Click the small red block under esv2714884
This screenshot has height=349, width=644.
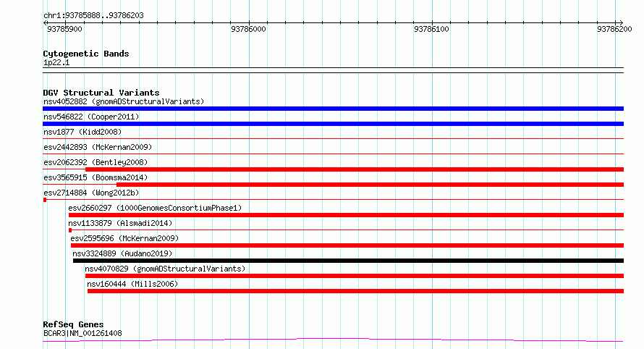(x=45, y=200)
